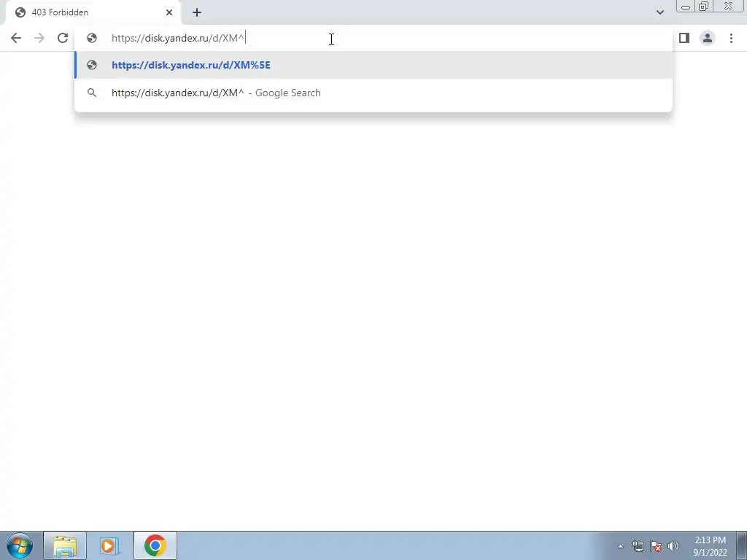Image resolution: width=747 pixels, height=560 pixels.
Task: Restore down the Chrome window
Action: coord(703,7)
